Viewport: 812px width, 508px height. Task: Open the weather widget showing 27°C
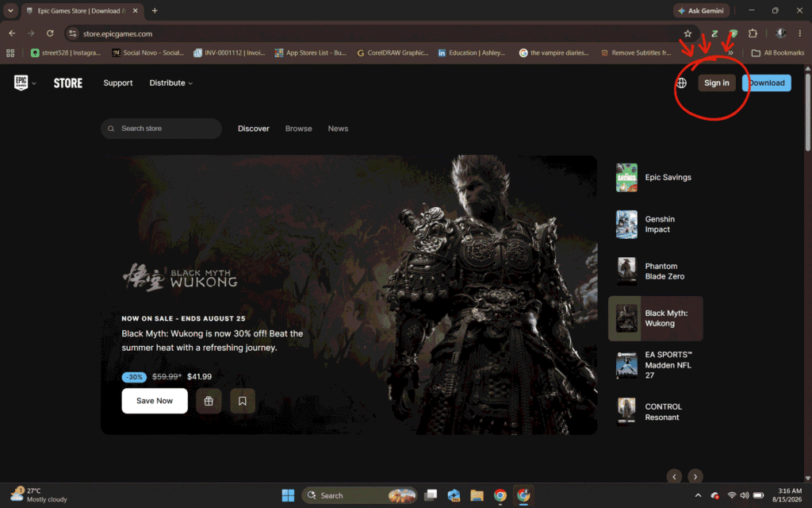point(40,495)
